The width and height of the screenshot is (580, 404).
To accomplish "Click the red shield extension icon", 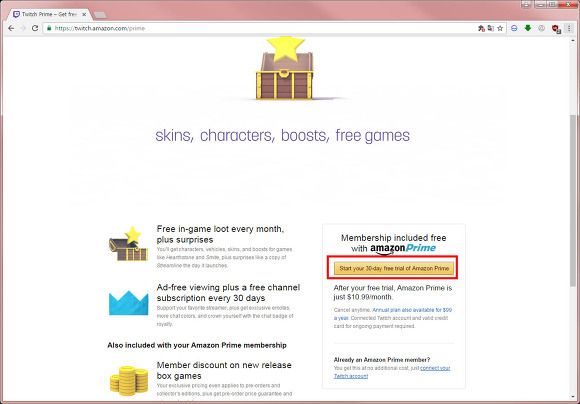I will click(x=556, y=28).
